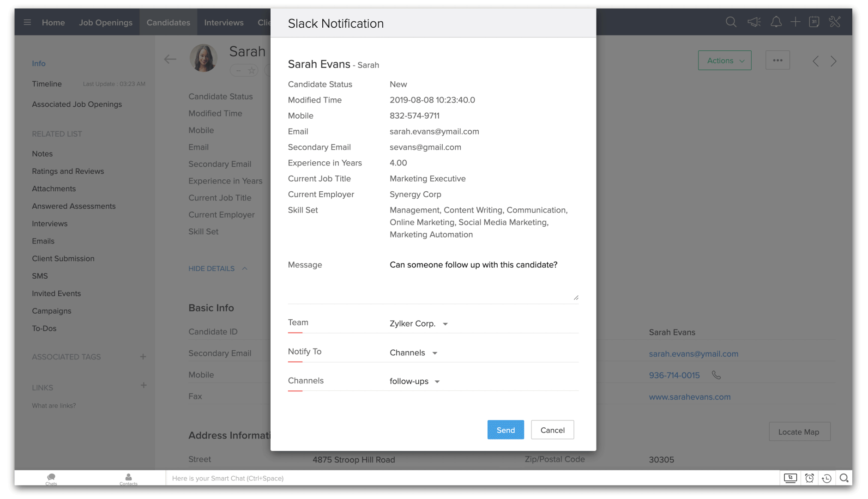Add a tag with Associated Tags plus
The image size is (868, 499).
(x=143, y=357)
